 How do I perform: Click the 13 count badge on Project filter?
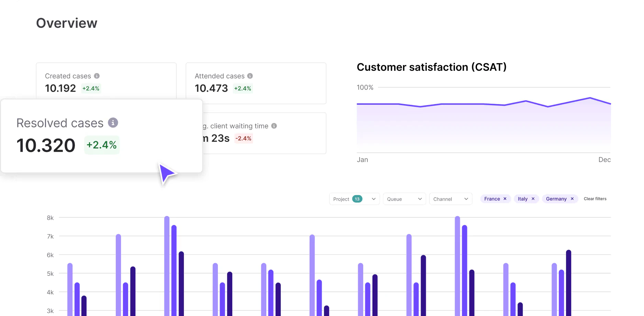(x=357, y=199)
